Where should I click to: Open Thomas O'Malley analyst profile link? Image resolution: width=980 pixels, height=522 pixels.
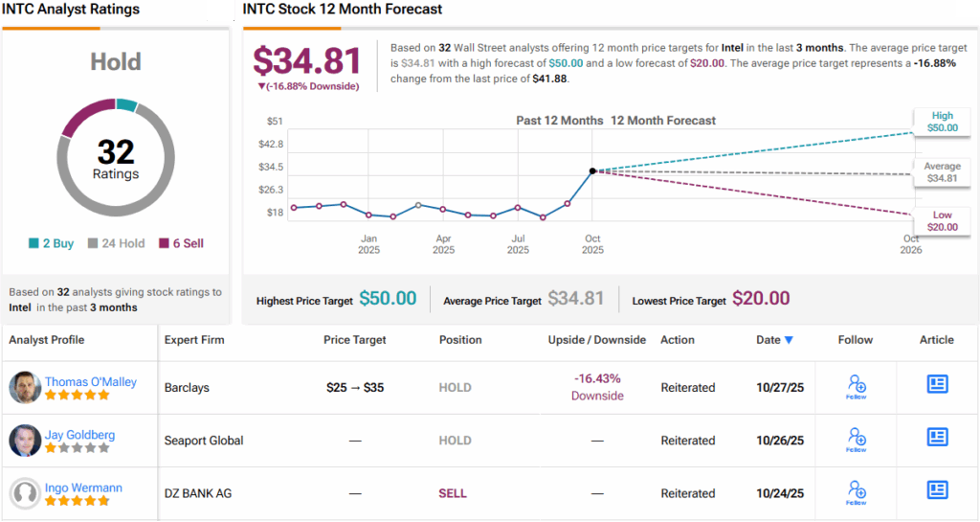(x=90, y=381)
